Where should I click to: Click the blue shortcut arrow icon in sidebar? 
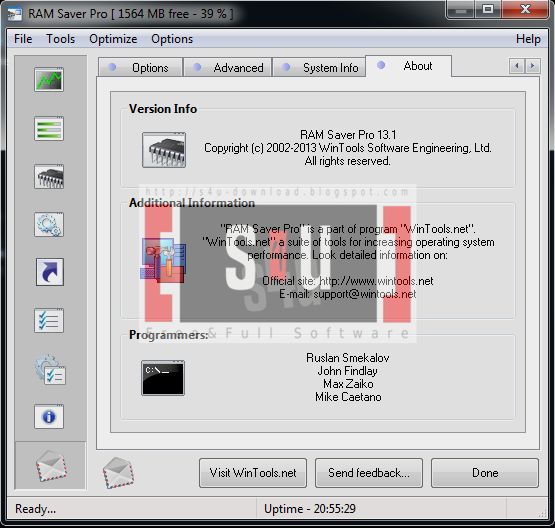(x=50, y=272)
